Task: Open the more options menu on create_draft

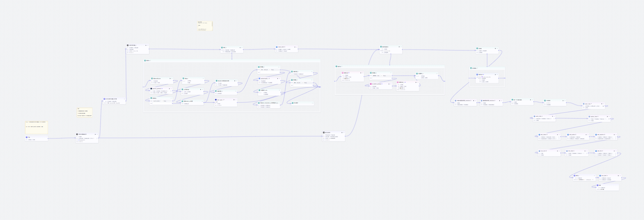Action: pyautogui.click(x=297, y=47)
